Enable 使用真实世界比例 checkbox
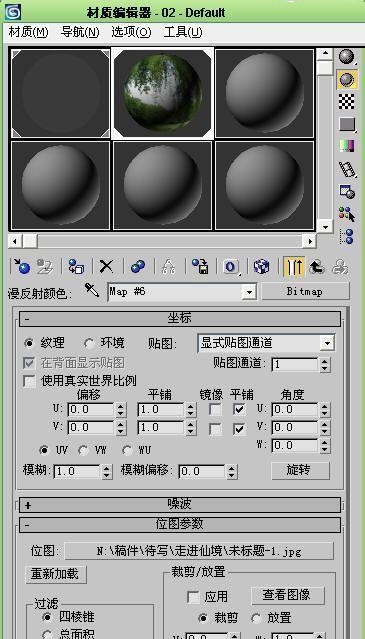The width and height of the screenshot is (365, 639). tap(29, 381)
